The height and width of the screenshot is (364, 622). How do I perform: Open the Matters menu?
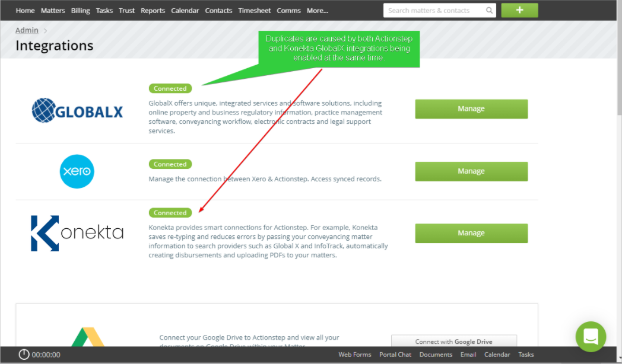coord(53,11)
